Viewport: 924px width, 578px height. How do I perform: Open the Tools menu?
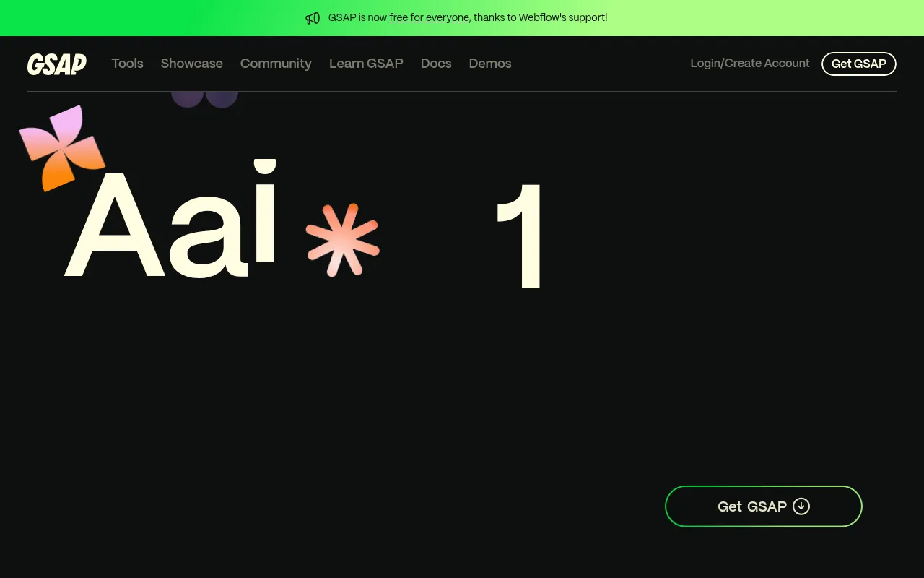pos(128,64)
